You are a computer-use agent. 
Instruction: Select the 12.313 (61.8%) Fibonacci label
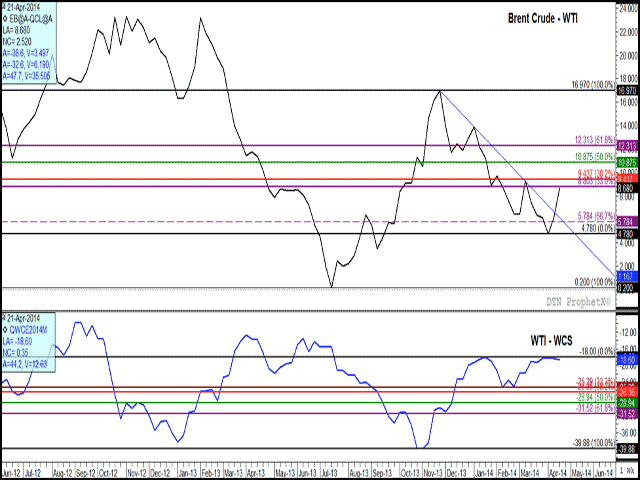(x=594, y=140)
